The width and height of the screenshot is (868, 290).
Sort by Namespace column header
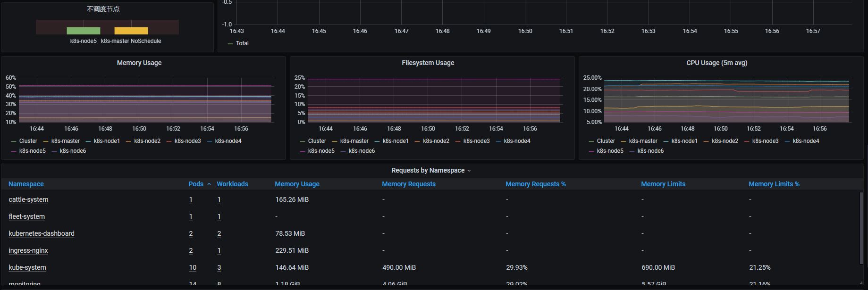26,184
